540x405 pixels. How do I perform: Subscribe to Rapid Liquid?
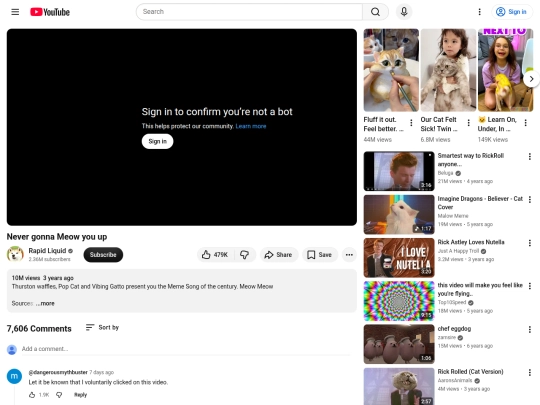pos(103,255)
